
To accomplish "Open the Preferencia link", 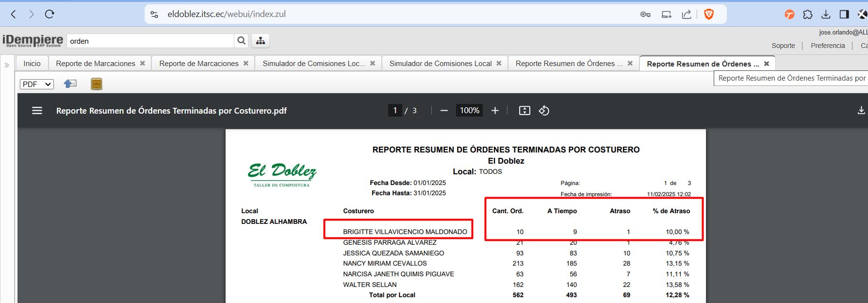I will (828, 46).
